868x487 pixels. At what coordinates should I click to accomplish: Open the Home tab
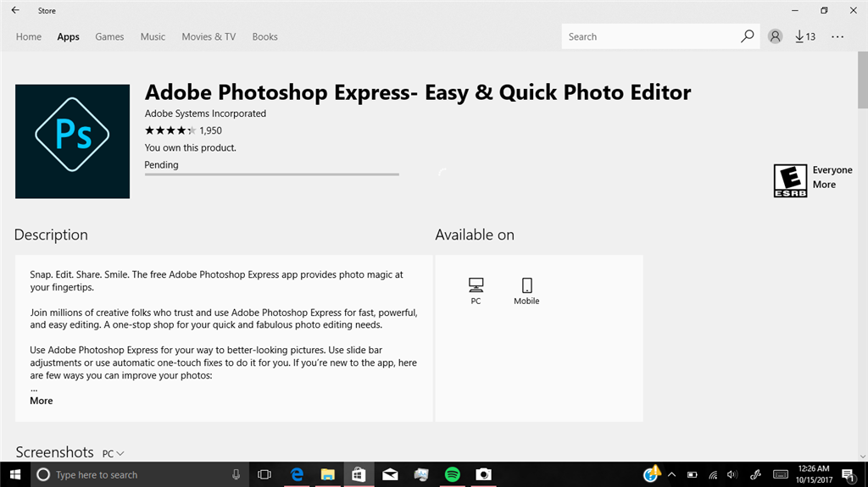(x=29, y=36)
